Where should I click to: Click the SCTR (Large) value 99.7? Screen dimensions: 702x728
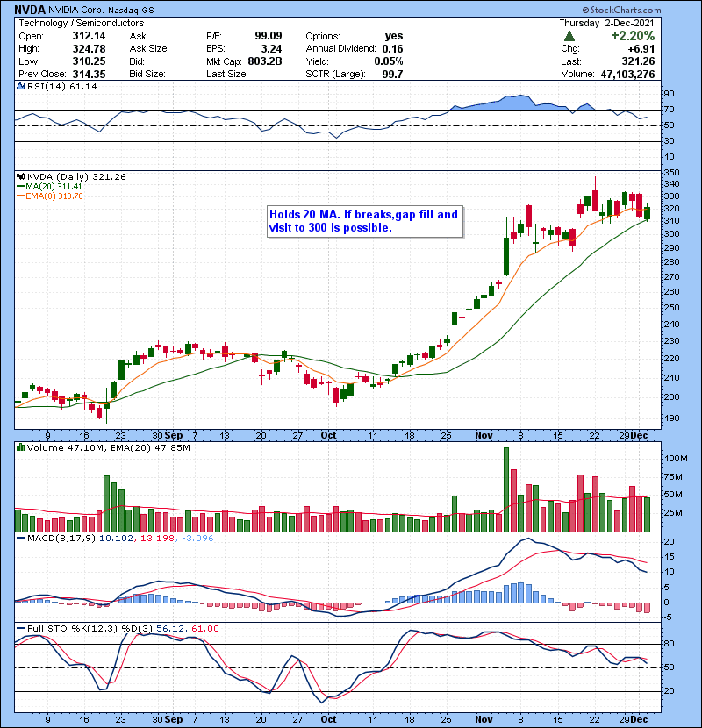(x=392, y=75)
